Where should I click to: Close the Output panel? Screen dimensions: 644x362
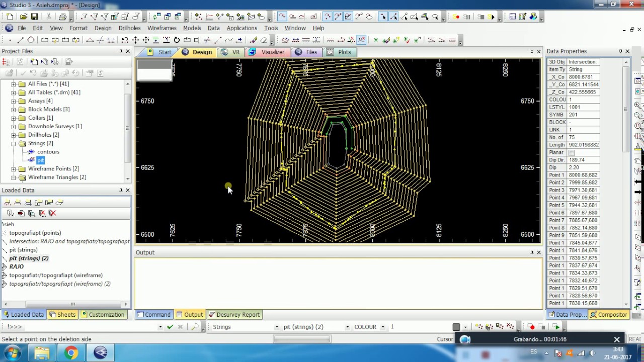pyautogui.click(x=539, y=252)
